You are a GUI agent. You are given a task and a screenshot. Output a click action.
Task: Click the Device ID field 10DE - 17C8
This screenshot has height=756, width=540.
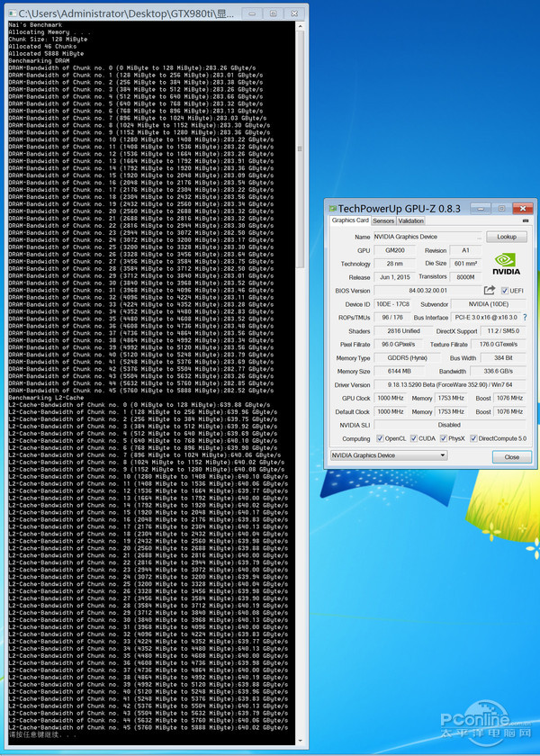392,304
